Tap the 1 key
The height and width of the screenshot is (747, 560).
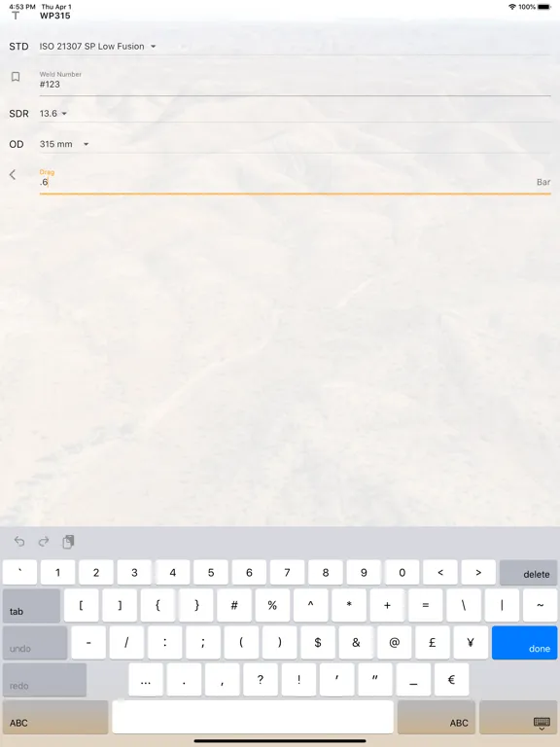tap(57, 572)
